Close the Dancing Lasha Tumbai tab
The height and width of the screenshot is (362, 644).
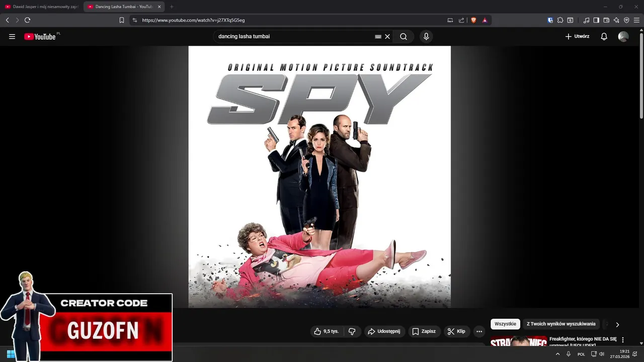pyautogui.click(x=159, y=7)
